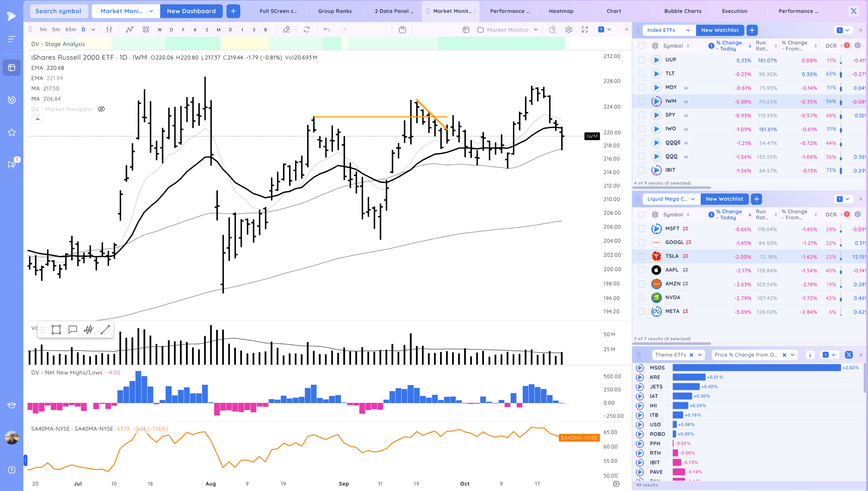Create a New Watchlist

(x=720, y=30)
